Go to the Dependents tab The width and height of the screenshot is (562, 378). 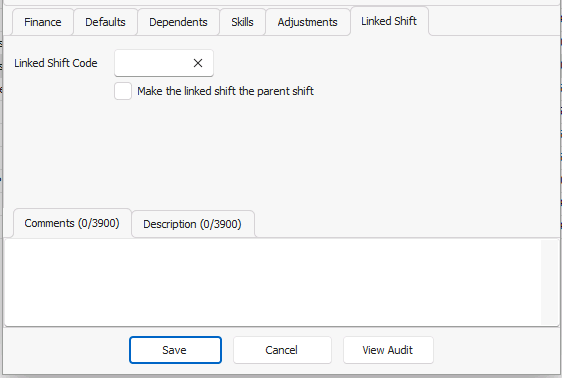coord(178,22)
